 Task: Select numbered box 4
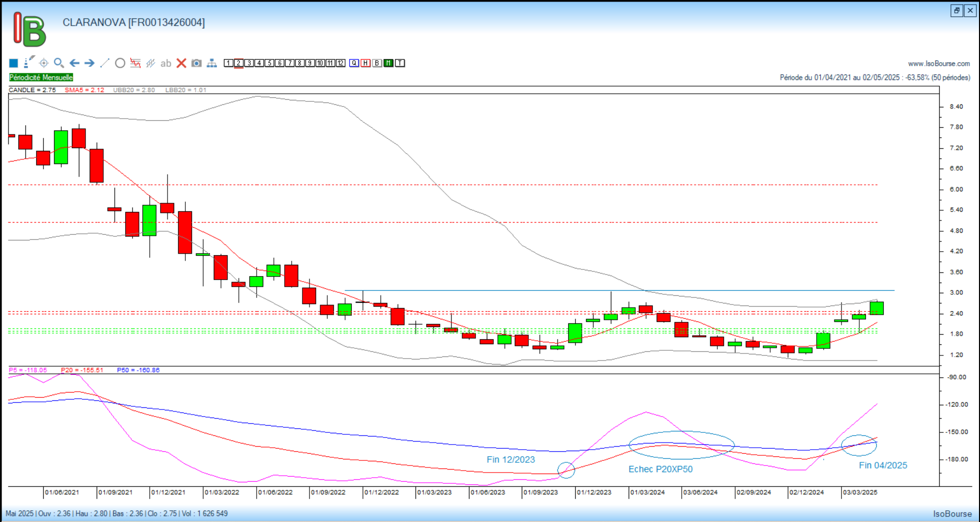tap(259, 63)
